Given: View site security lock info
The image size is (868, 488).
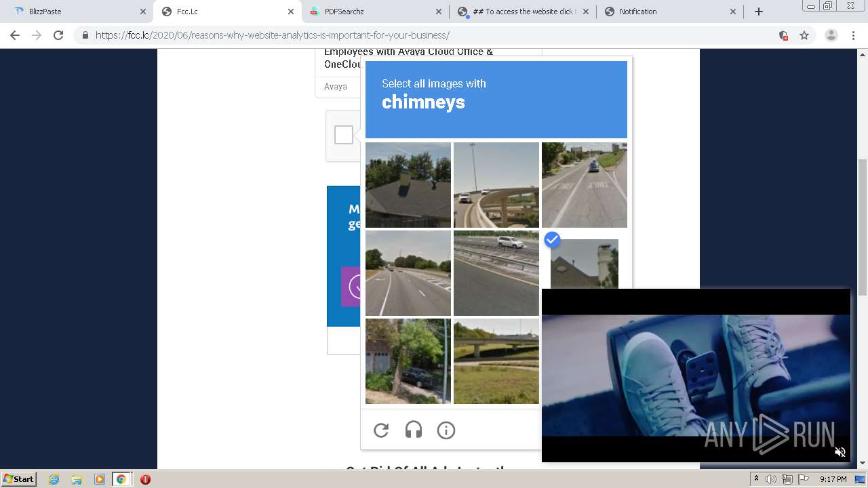Looking at the screenshot, I should pyautogui.click(x=85, y=35).
